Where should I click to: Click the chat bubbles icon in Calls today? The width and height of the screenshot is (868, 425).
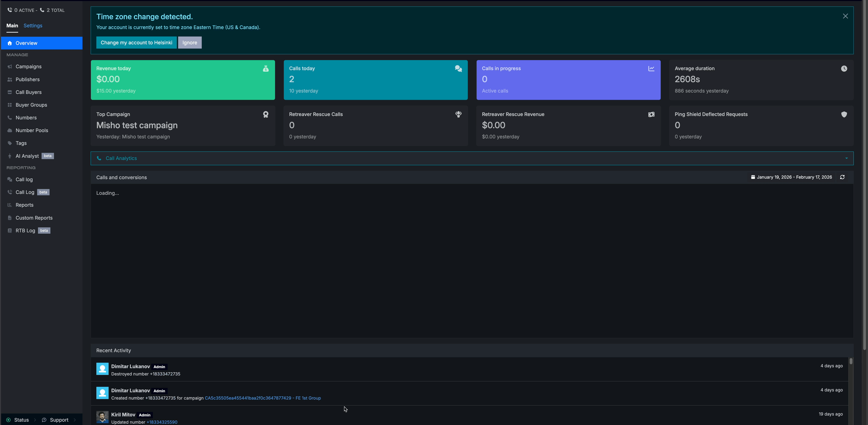click(x=458, y=69)
